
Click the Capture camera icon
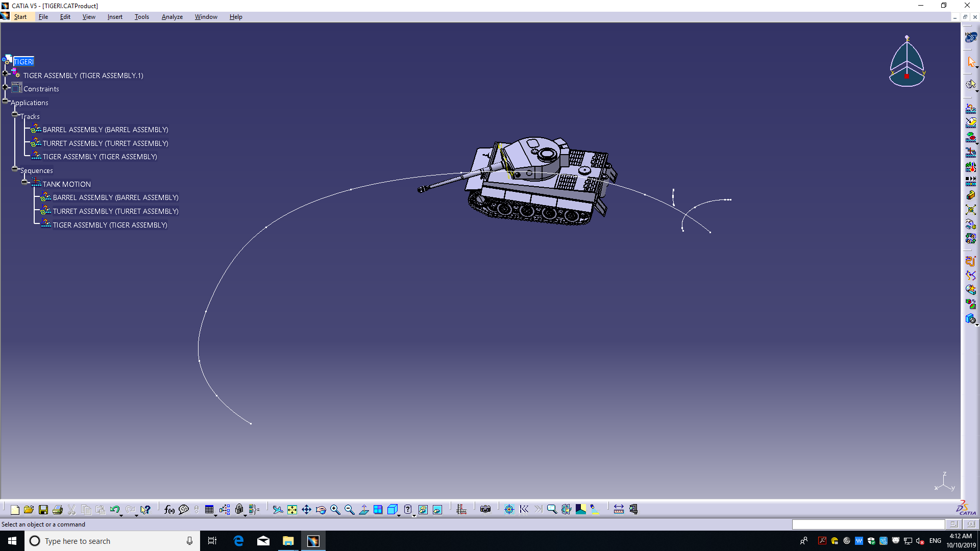[x=485, y=509]
